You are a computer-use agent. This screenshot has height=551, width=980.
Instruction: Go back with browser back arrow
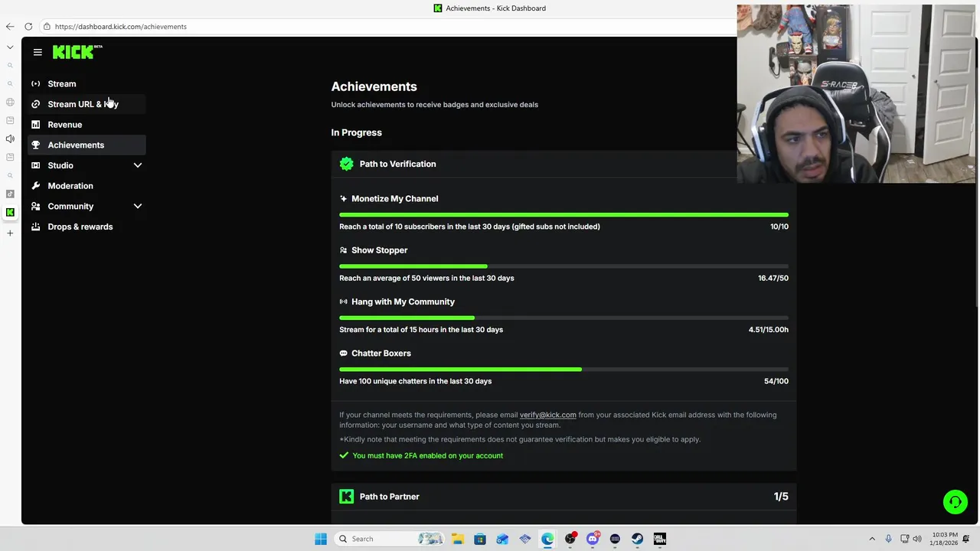coord(10,27)
